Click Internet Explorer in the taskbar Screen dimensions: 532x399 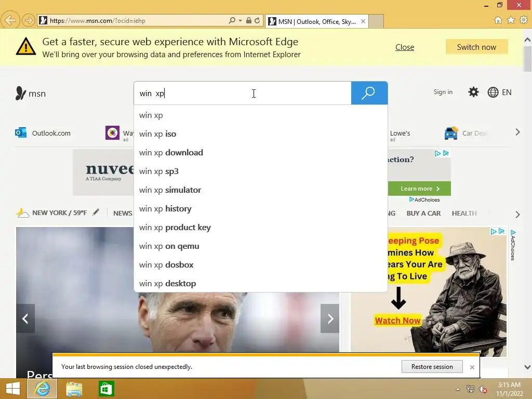coord(42,389)
